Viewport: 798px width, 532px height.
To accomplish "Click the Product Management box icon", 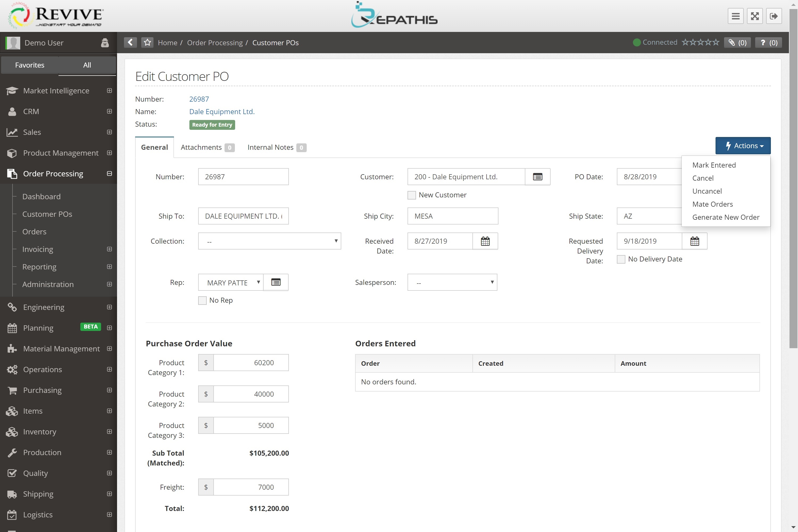I will point(12,153).
